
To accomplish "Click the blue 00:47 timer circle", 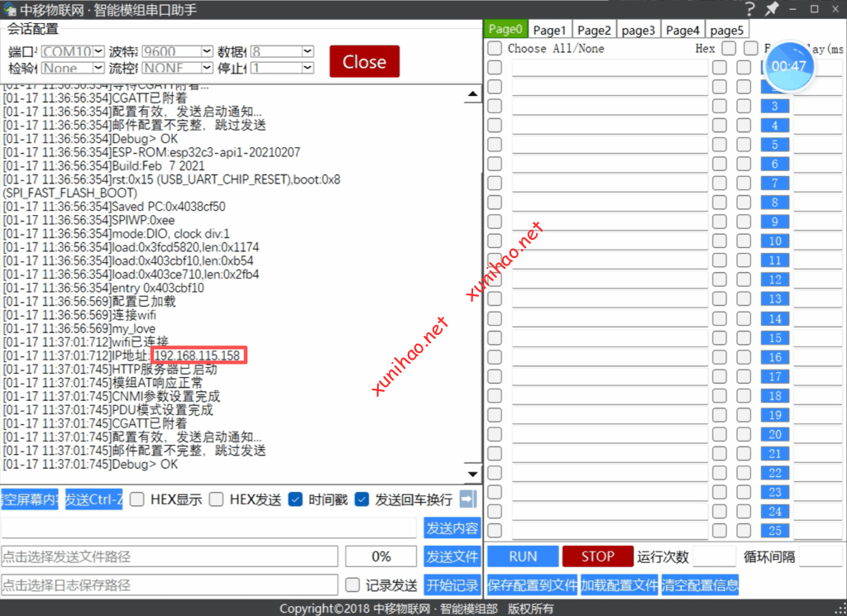I will pos(788,66).
